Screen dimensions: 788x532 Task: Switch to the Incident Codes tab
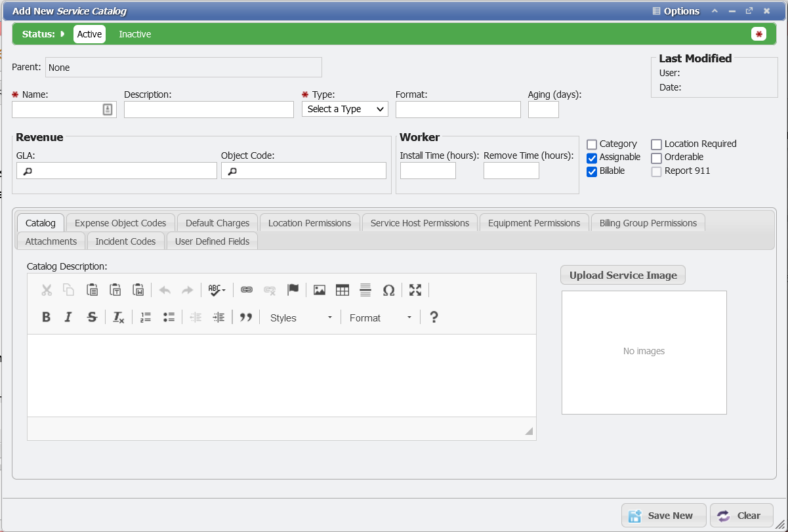(x=125, y=241)
